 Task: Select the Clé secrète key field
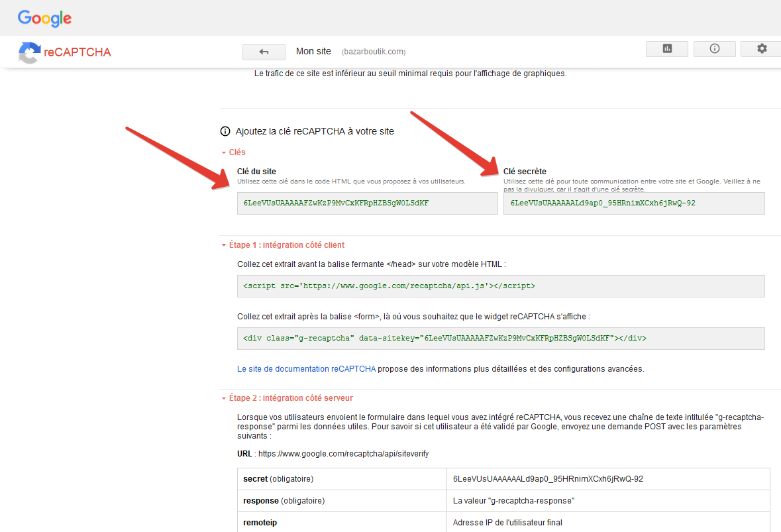click(634, 203)
